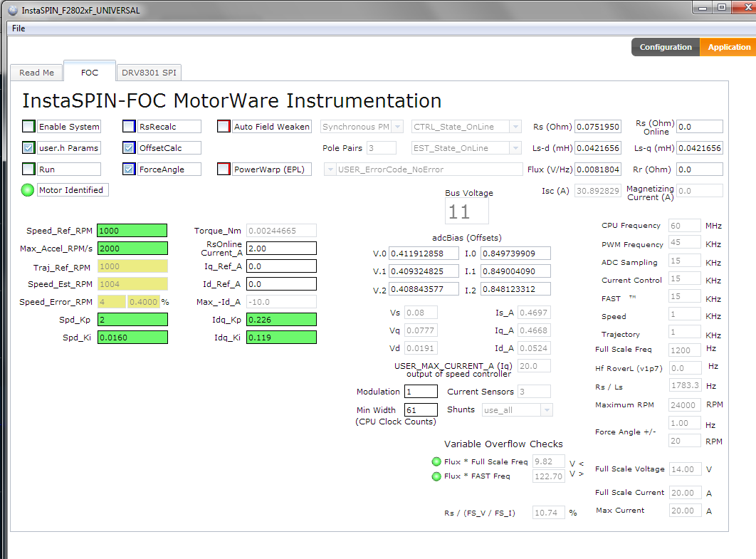Click the Full Scale Voltage value 14.00

685,469
